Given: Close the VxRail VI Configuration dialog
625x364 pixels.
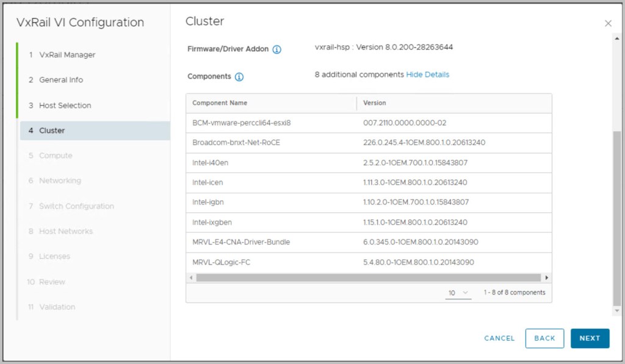Looking at the screenshot, I should coord(608,23).
